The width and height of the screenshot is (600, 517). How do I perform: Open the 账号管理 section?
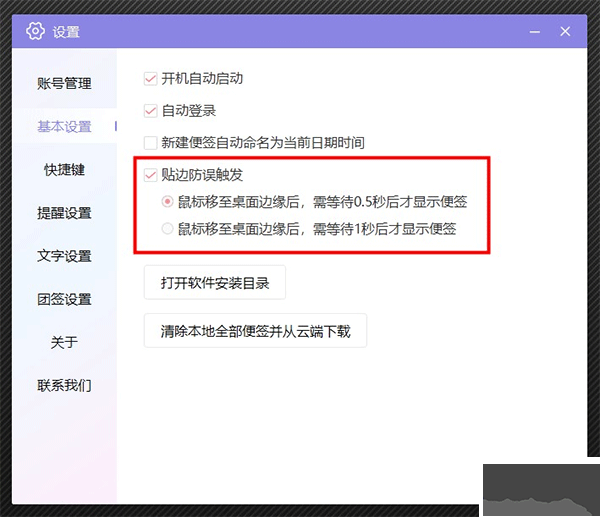64,83
